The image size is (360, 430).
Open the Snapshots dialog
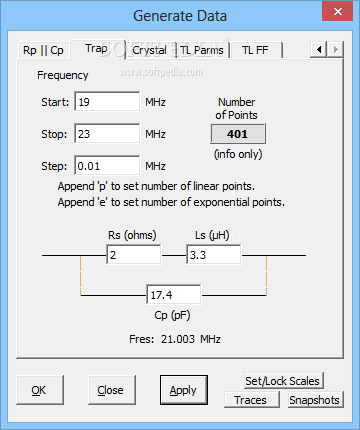[315, 400]
